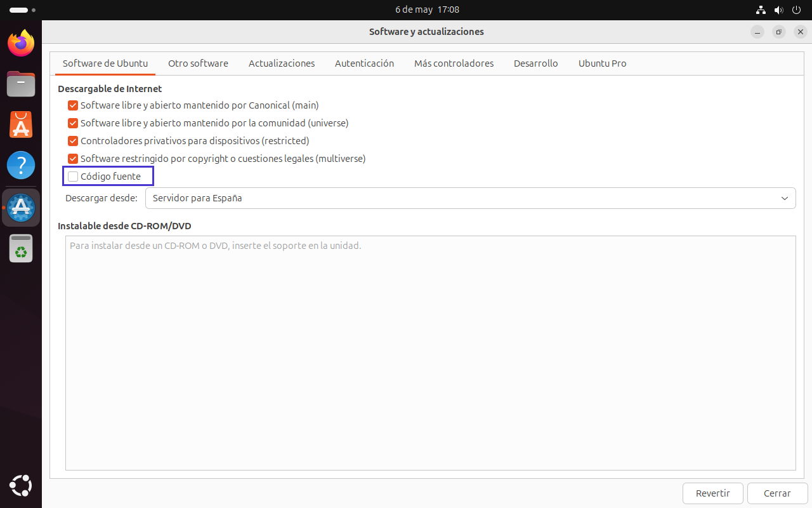Click the Cerrar button

coord(777,493)
